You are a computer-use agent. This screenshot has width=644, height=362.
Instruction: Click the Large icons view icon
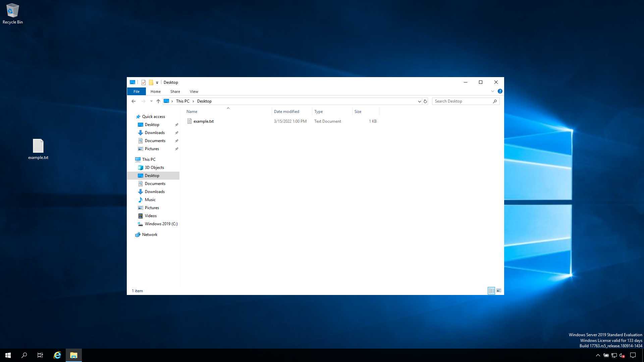(x=498, y=290)
